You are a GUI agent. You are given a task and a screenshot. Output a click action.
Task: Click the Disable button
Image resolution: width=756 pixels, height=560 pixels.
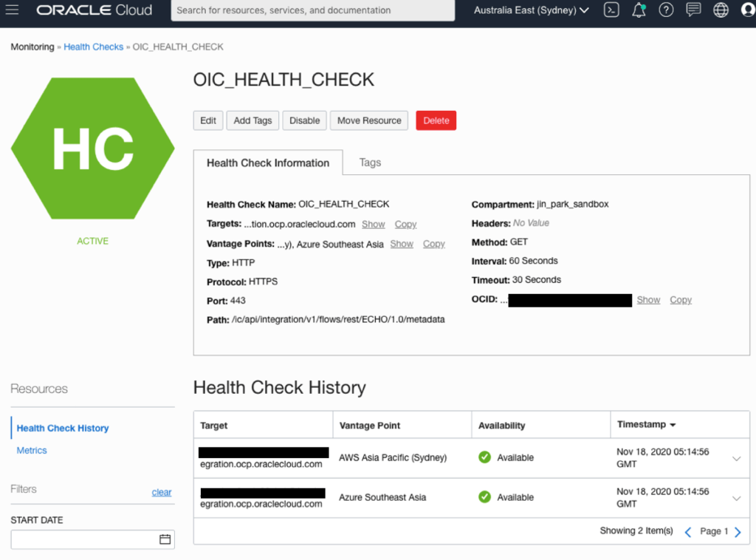coord(304,120)
